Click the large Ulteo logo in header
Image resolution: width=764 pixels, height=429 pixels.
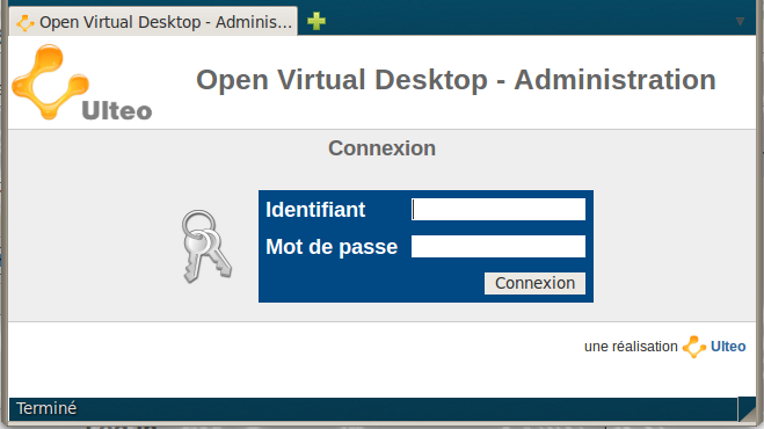pos(81,82)
